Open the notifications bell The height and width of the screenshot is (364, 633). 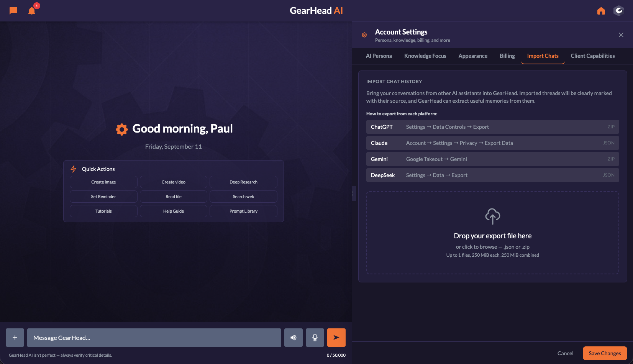click(x=32, y=11)
